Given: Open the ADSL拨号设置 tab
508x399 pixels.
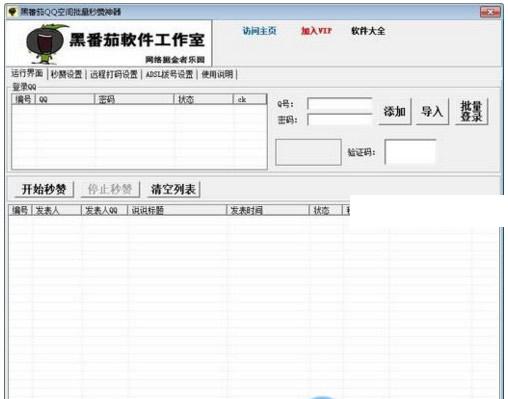Looking at the screenshot, I should 170,74.
